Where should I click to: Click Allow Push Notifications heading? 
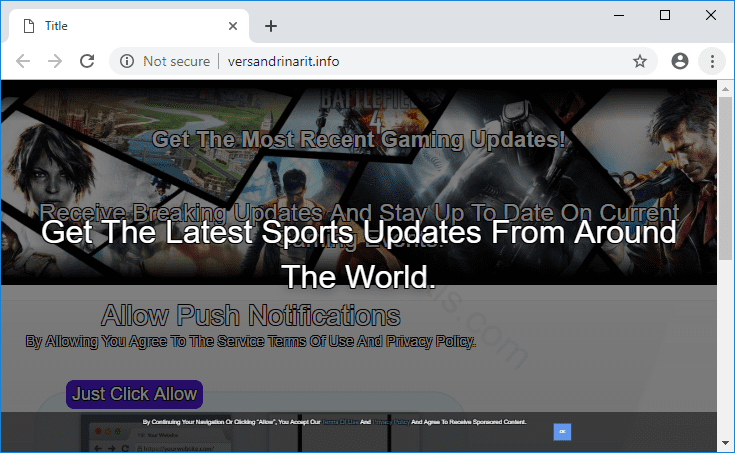coord(251,317)
